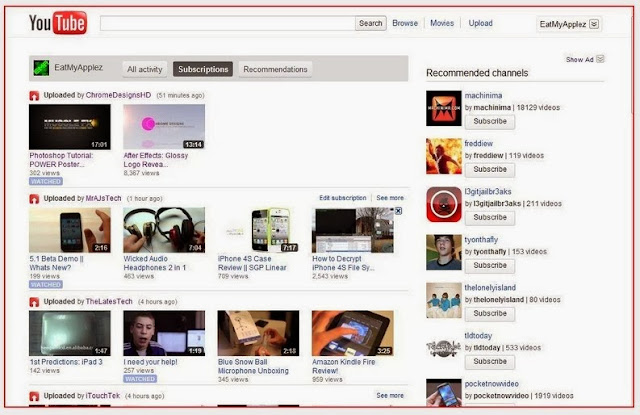Click WATCHED badge under 5.1 Beta Demo
Screen dimensions: 640x415
tap(46, 285)
